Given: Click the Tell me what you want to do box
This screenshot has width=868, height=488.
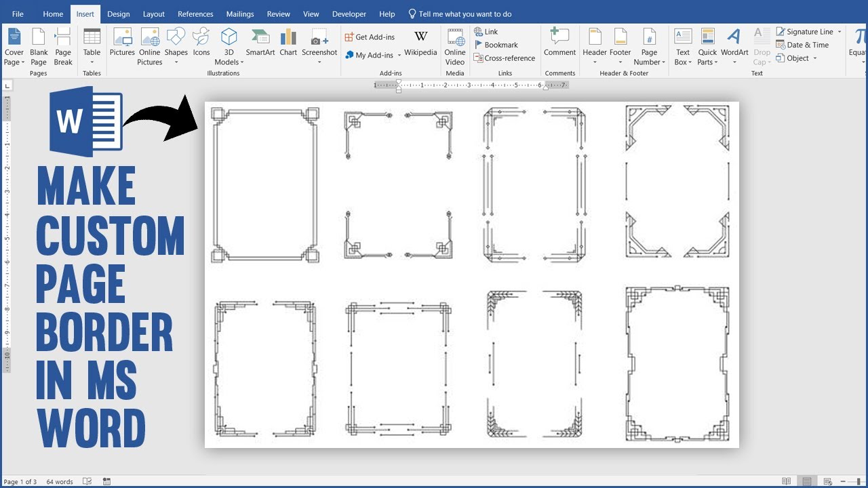Looking at the screenshot, I should [x=460, y=14].
